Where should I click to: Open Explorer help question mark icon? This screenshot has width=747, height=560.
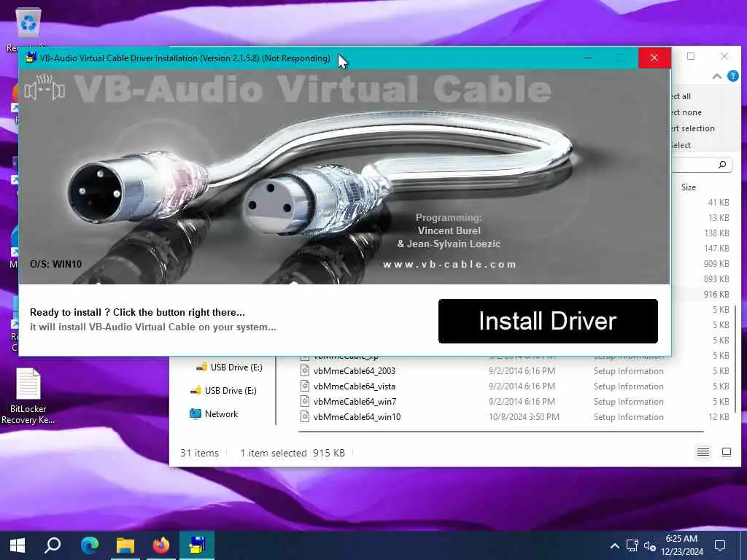(x=732, y=76)
